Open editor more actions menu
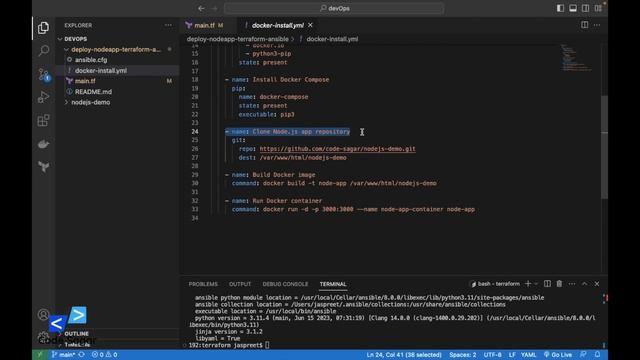640x360 pixels. pos(597,25)
